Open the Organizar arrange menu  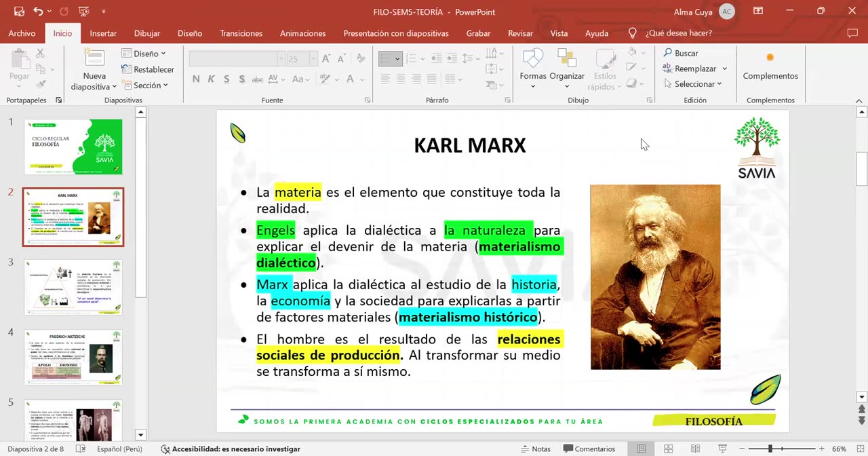pos(567,69)
